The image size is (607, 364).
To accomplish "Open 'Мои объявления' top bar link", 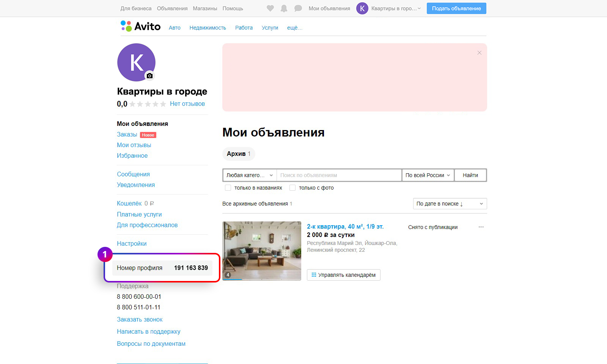I will click(x=329, y=8).
